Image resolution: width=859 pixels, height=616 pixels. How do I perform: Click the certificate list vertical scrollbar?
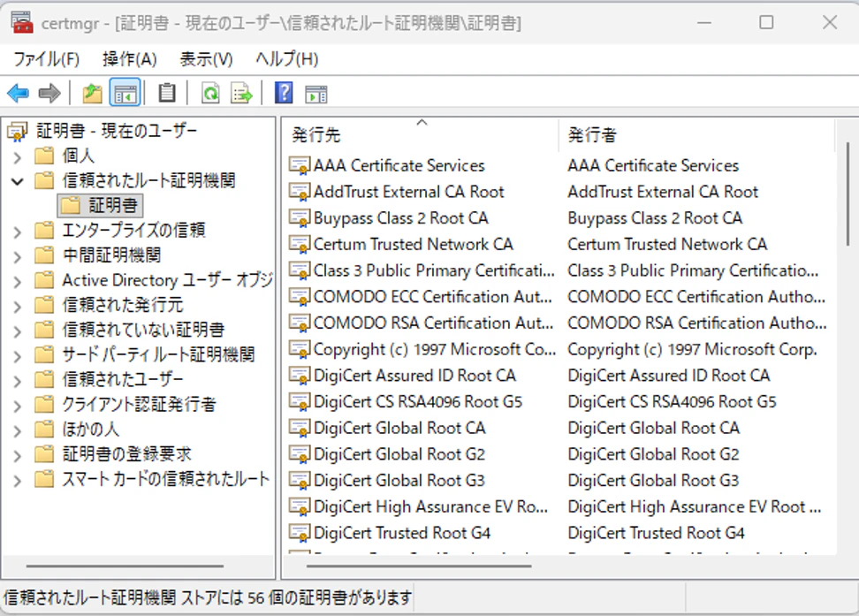click(x=848, y=194)
